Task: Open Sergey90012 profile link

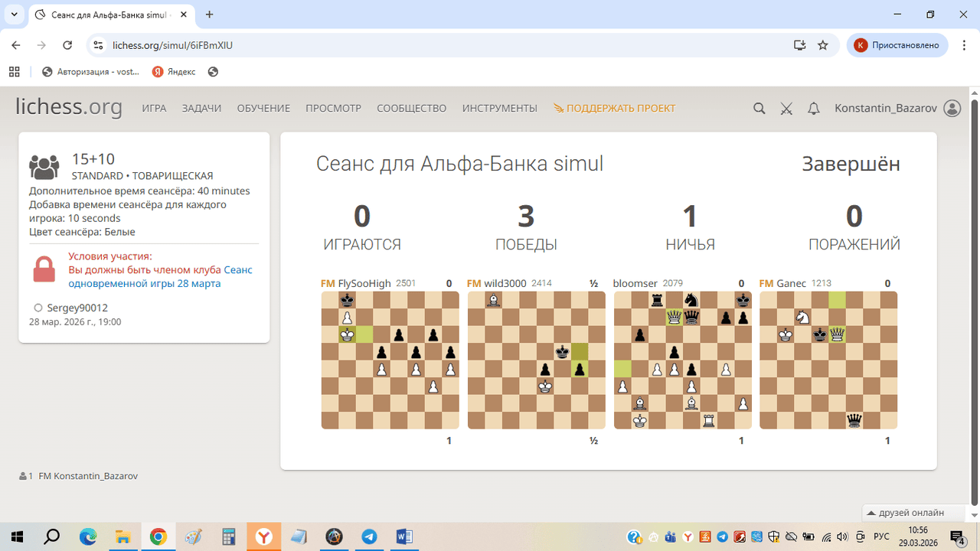Action: pyautogui.click(x=77, y=308)
